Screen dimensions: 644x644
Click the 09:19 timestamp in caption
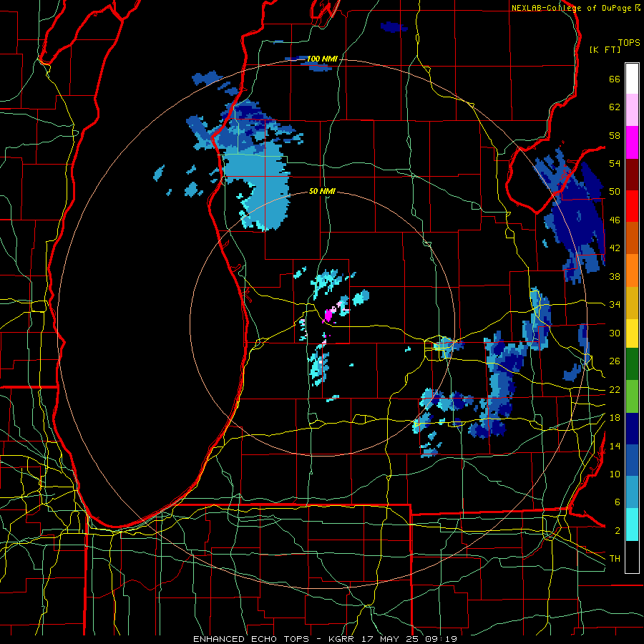coord(442,639)
